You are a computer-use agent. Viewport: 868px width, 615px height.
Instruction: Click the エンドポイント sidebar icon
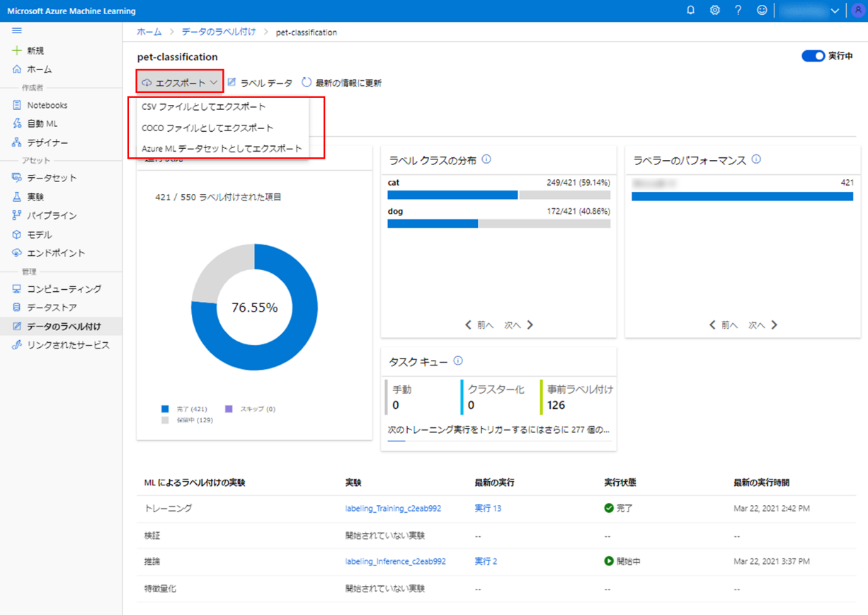[x=17, y=253]
